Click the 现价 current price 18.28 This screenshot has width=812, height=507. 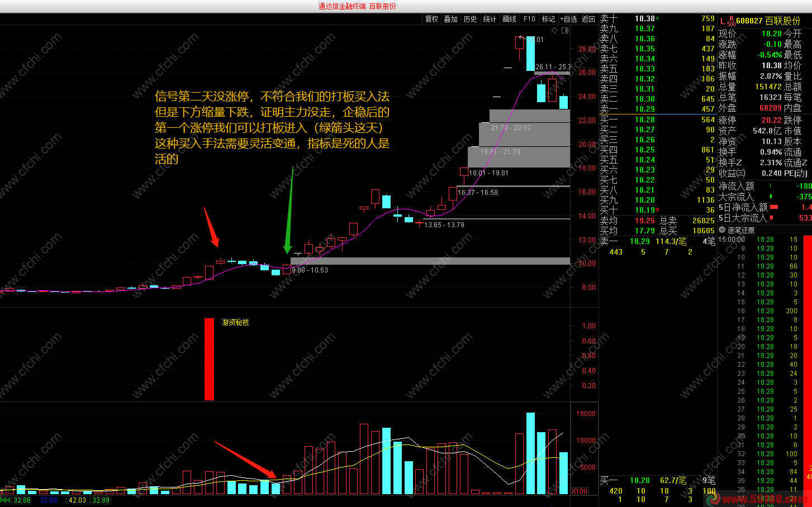pos(772,34)
